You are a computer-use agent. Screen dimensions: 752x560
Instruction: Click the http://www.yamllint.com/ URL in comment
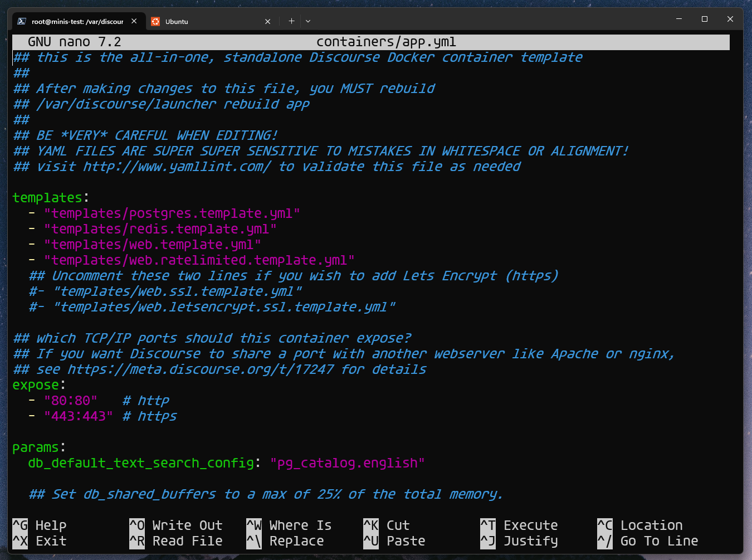pyautogui.click(x=178, y=167)
